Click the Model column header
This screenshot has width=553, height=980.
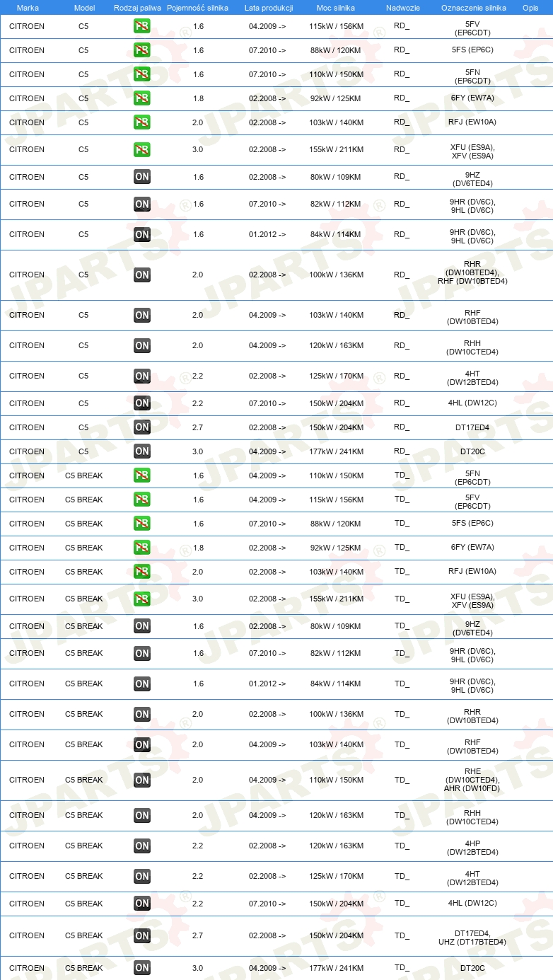tap(84, 7)
